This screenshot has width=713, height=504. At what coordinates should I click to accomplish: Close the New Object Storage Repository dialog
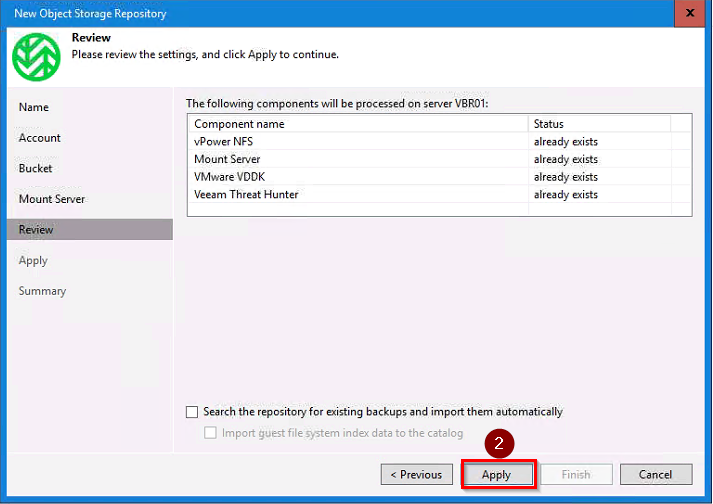coord(689,13)
